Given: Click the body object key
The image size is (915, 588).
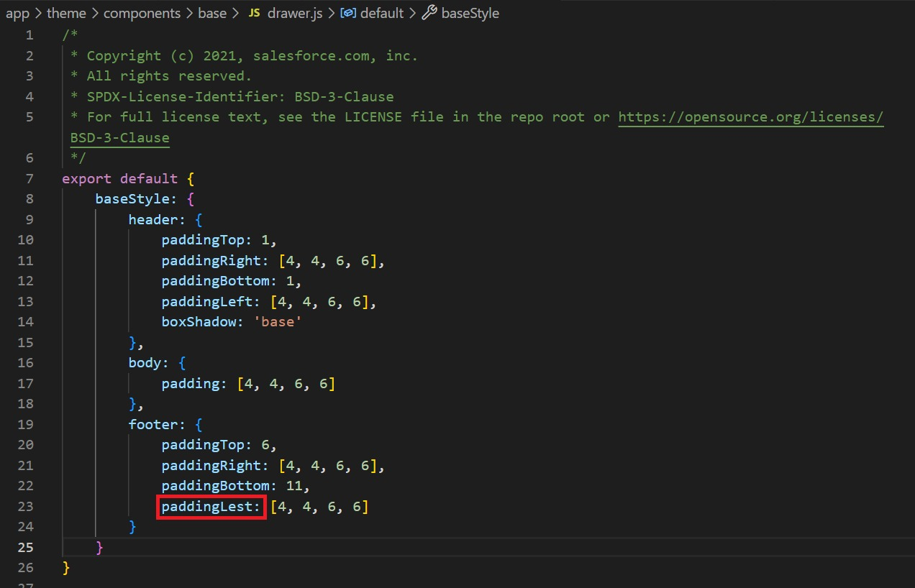Looking at the screenshot, I should pos(146,363).
